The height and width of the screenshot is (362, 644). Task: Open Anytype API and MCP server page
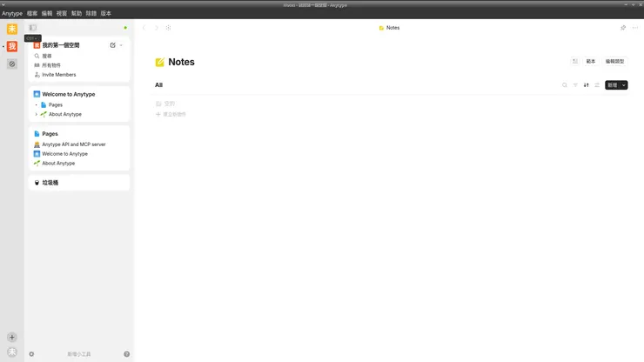pyautogui.click(x=73, y=144)
